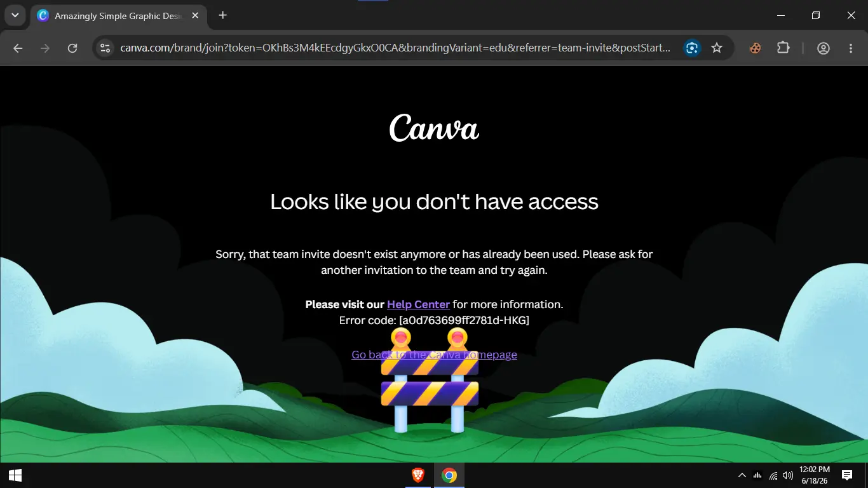Click the system tray bar-meter icon
The image size is (868, 488).
pyautogui.click(x=757, y=475)
